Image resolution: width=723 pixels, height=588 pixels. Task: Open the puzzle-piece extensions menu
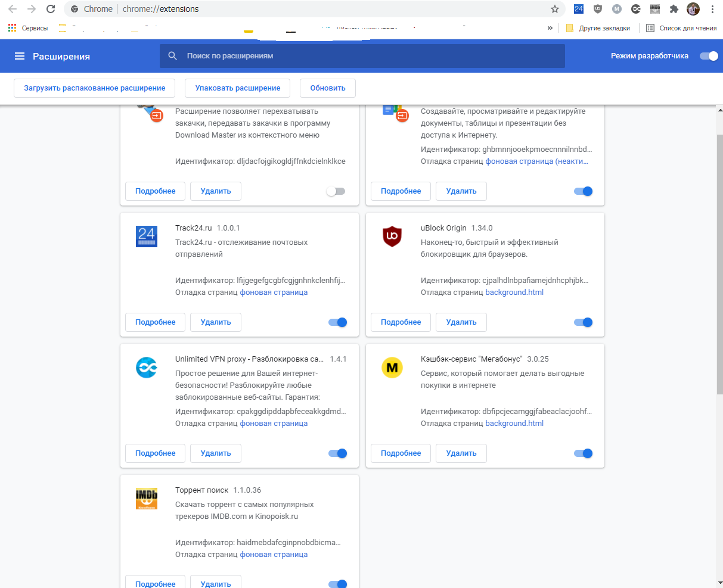point(674,9)
